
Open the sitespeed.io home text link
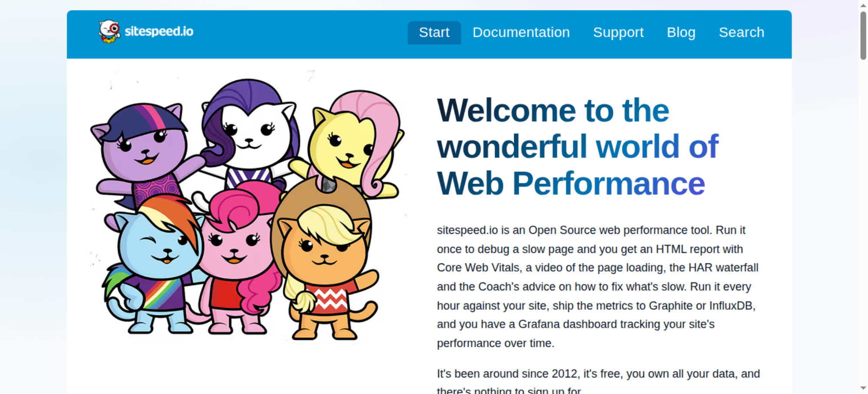(159, 31)
